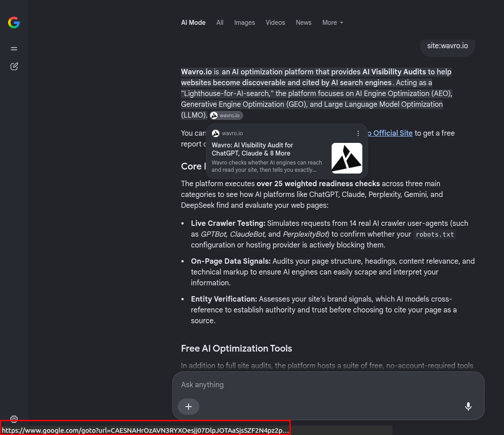The image size is (504, 435).
Task: Open the Official Site link
Action: point(390,133)
